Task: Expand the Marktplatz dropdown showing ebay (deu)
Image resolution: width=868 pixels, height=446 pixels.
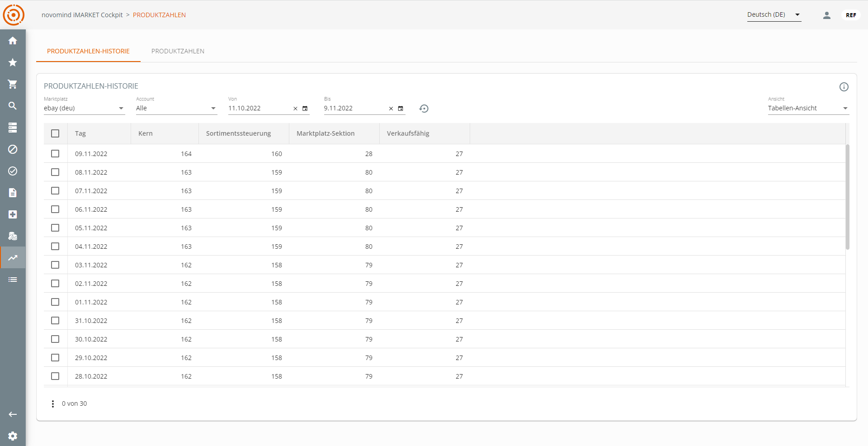Action: coord(84,109)
